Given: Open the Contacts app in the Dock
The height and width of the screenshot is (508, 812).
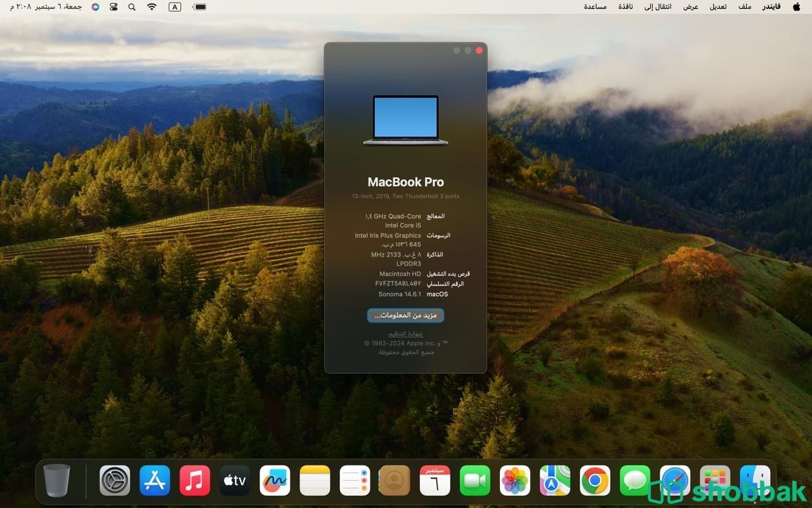Looking at the screenshot, I should coord(395,481).
